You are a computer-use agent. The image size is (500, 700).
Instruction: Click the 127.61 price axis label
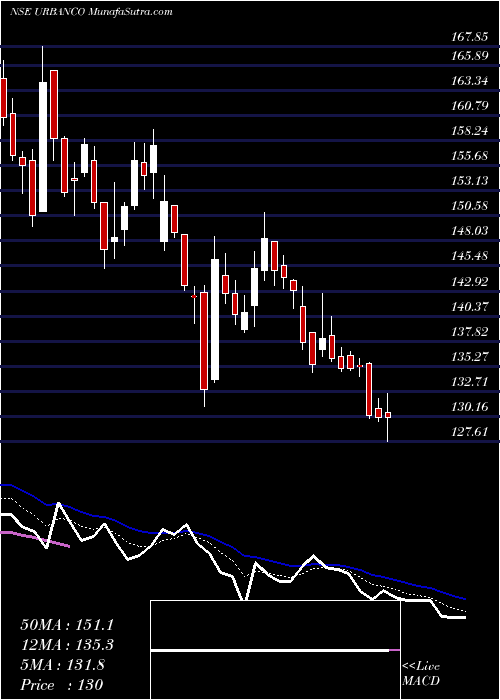(x=469, y=432)
